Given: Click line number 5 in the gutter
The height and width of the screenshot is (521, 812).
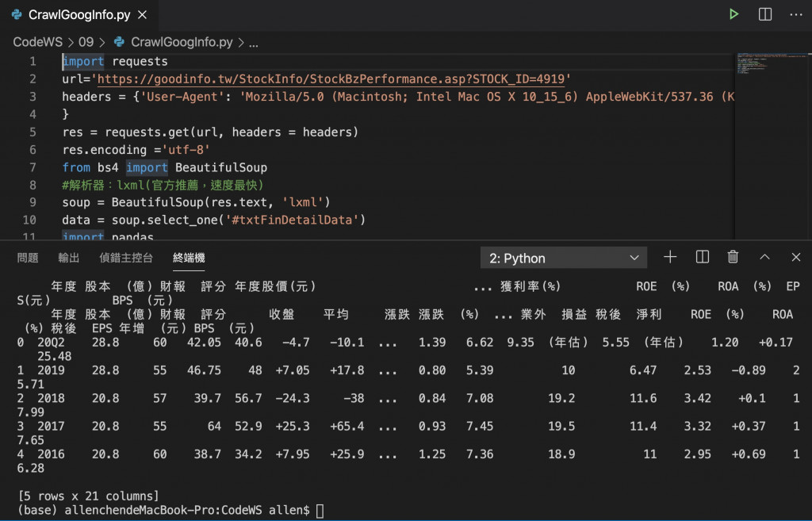Looking at the screenshot, I should click(x=33, y=132).
